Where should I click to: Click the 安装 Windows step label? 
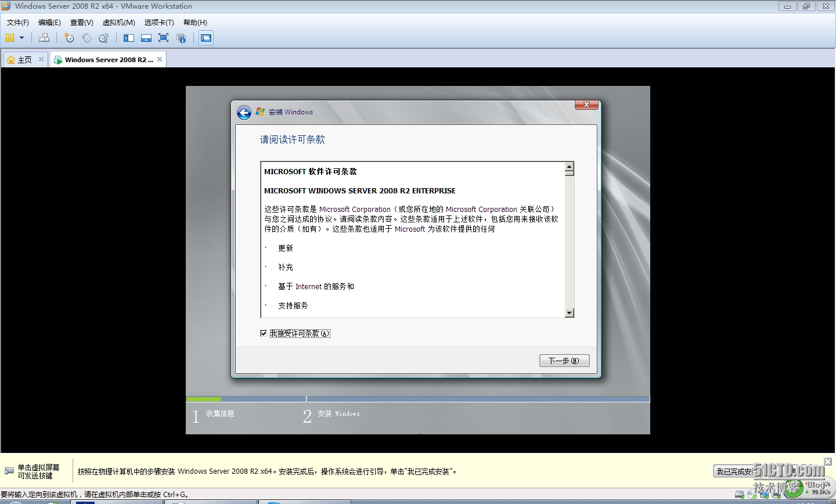pos(338,413)
